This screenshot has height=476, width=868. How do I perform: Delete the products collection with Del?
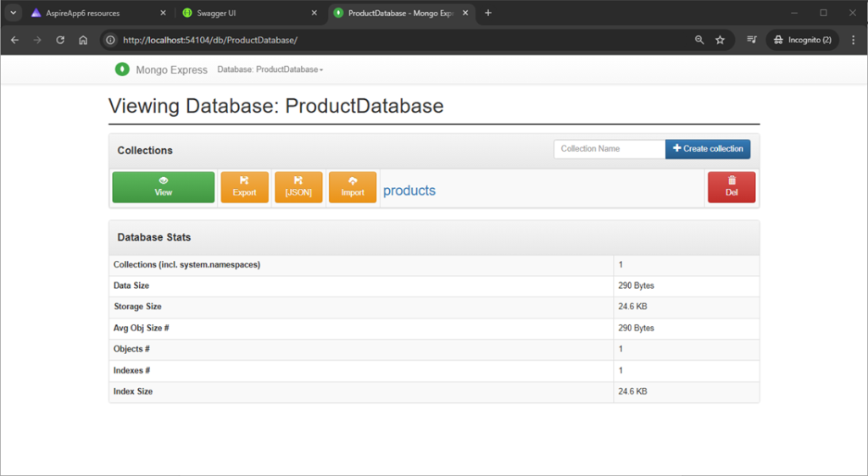732,187
